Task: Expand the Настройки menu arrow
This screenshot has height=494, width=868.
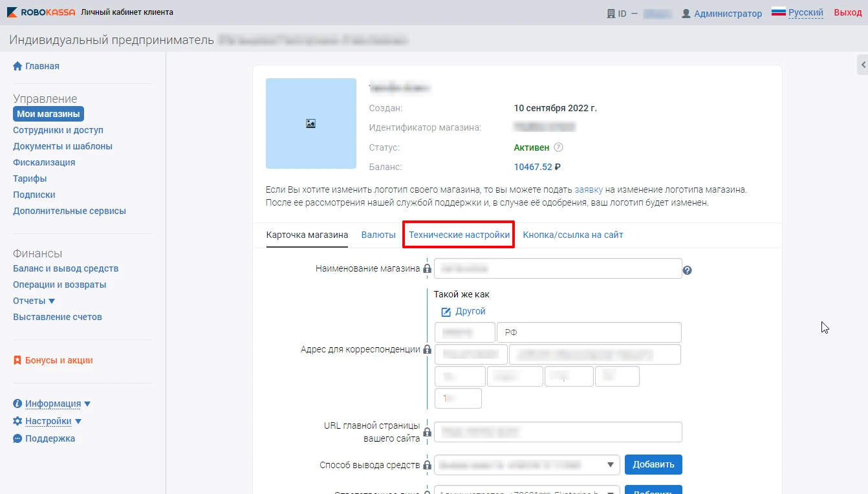Action: pyautogui.click(x=78, y=421)
